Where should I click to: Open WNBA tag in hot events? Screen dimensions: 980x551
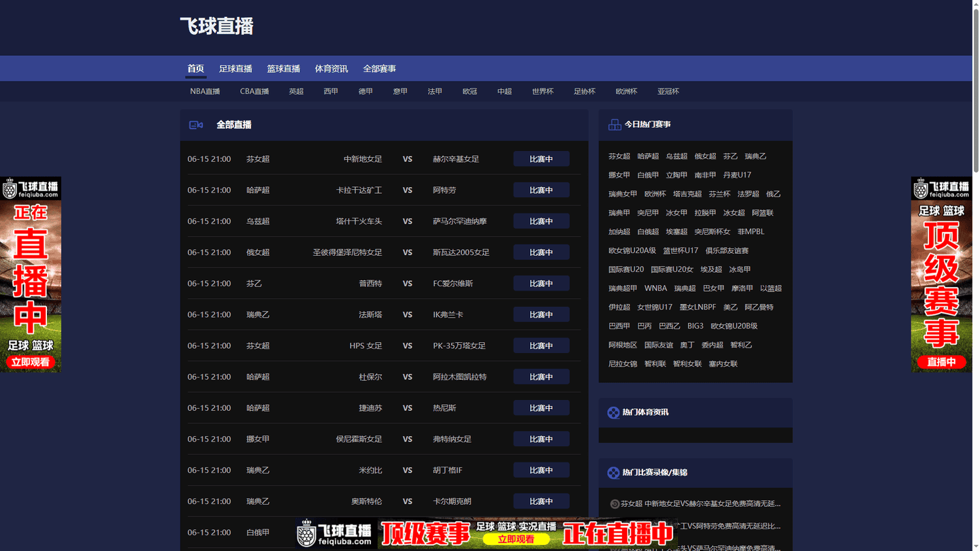655,288
